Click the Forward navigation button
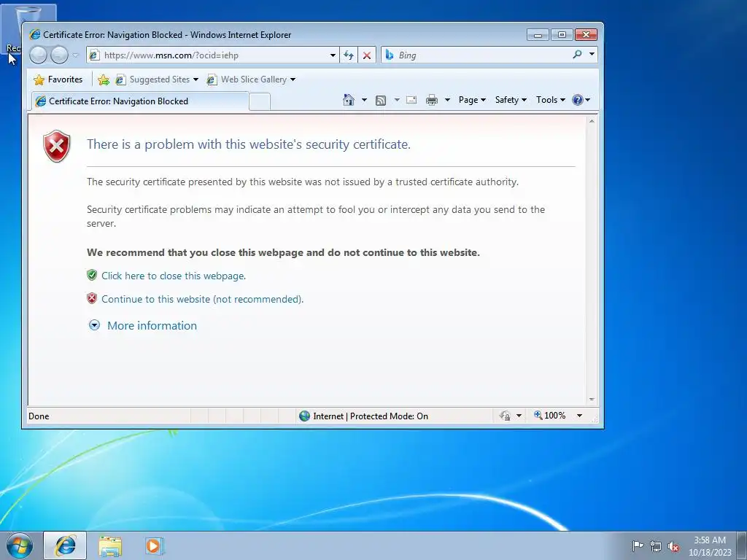The image size is (747, 560). coord(59,55)
